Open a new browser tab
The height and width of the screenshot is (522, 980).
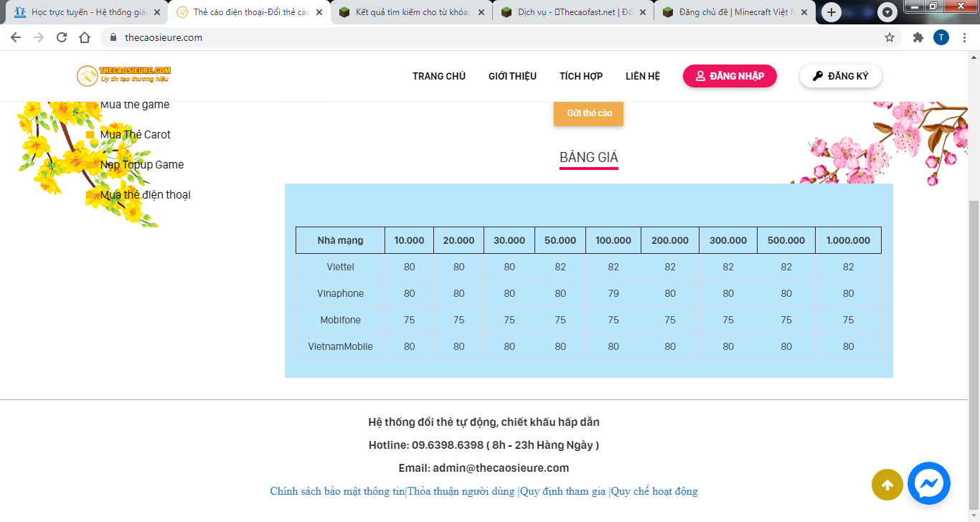pos(831,12)
